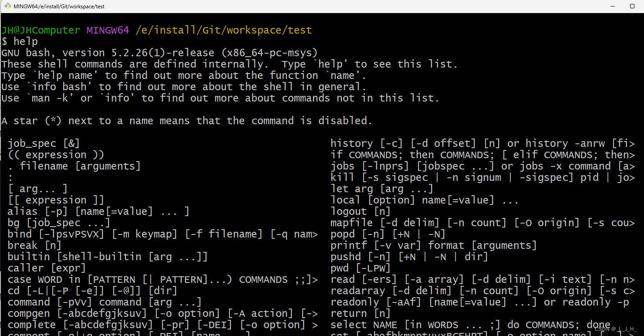The height and width of the screenshot is (336, 644).
Task: Click the 'if COMMANDS; then COMMANDS;' entry
Action: [x=482, y=155]
